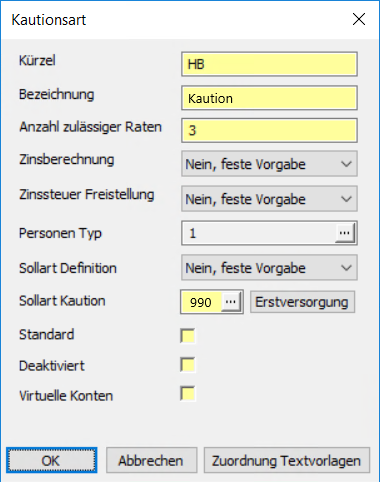Click the Sollart Kaution field showing 990

pyautogui.click(x=201, y=302)
